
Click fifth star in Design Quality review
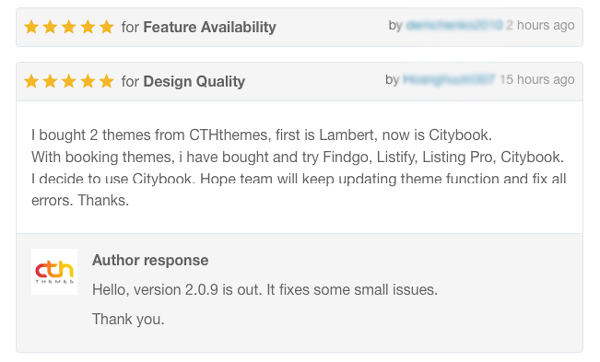(x=106, y=81)
